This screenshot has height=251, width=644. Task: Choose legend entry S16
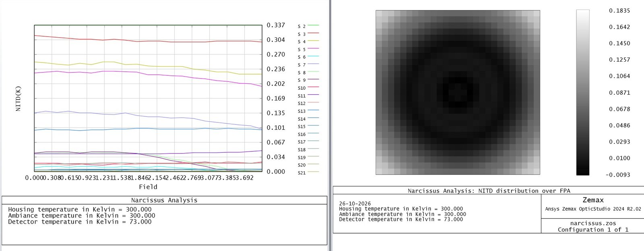308,134
